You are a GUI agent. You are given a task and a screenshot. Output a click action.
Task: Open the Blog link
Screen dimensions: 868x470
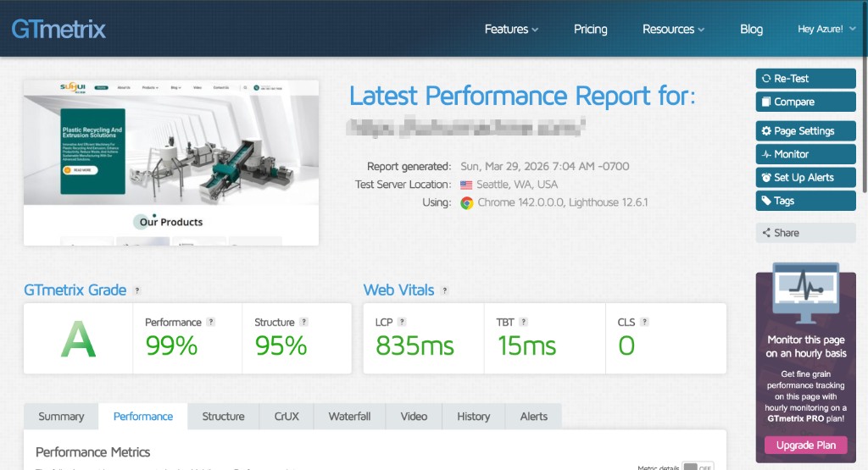751,30
